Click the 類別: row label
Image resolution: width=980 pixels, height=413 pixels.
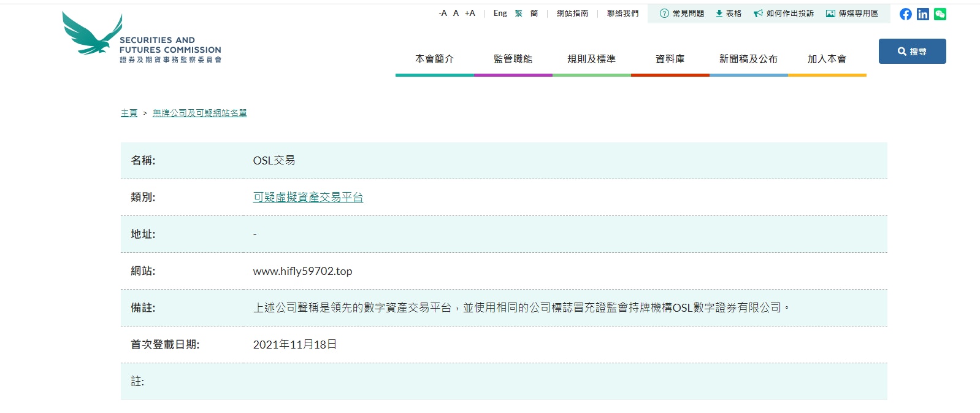click(x=143, y=197)
